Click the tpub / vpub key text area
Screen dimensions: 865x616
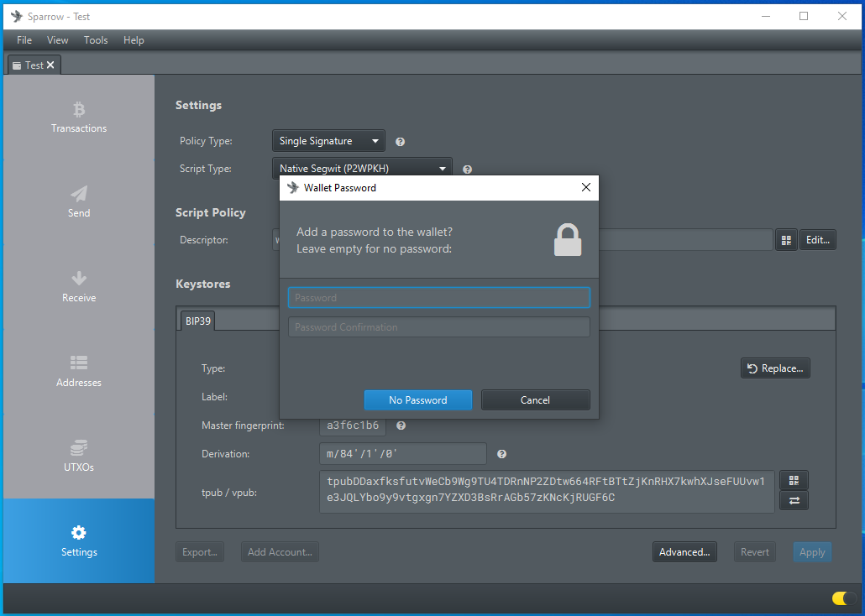(x=547, y=491)
